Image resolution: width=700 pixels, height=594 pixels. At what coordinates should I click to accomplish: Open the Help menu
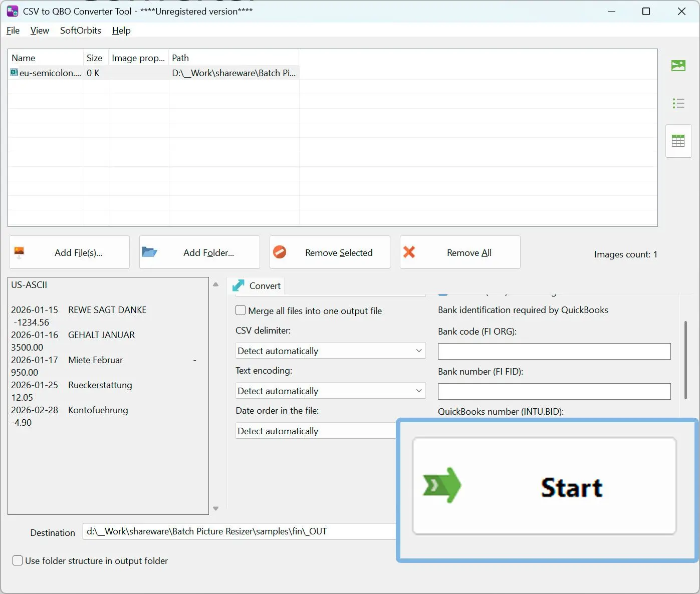[121, 31]
